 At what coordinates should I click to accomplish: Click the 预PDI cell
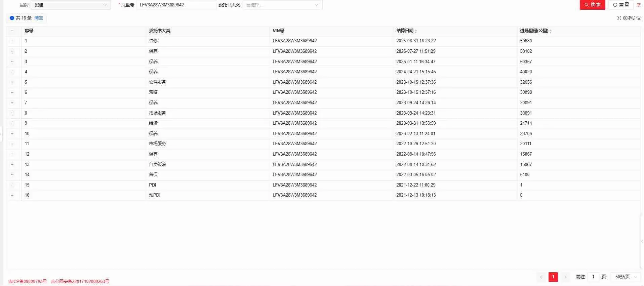(x=155, y=195)
